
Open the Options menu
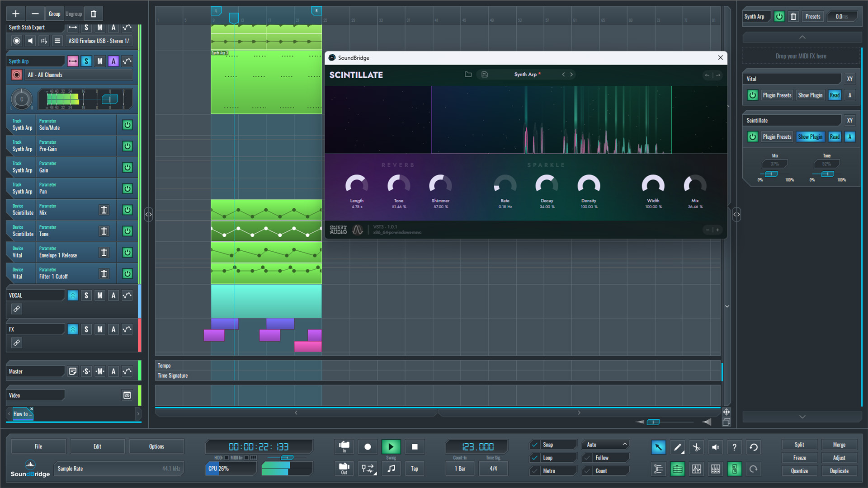pyautogui.click(x=156, y=446)
